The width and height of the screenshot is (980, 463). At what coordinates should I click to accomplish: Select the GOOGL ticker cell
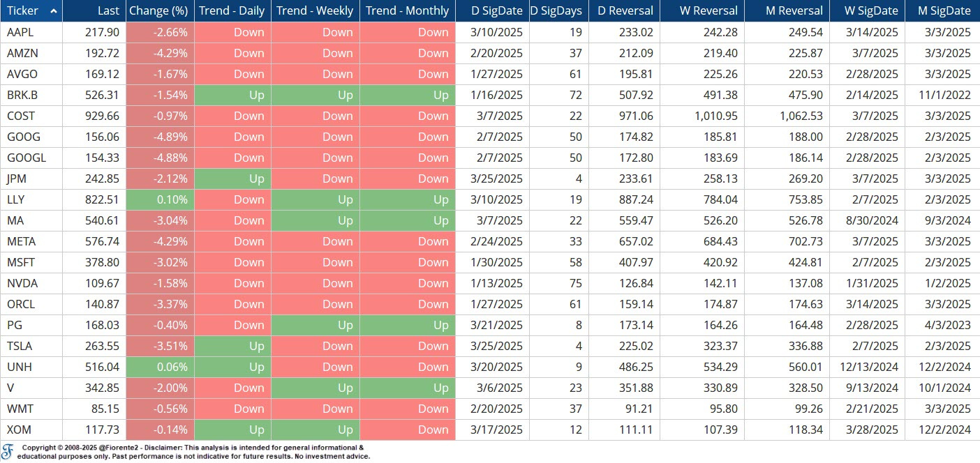(31, 158)
